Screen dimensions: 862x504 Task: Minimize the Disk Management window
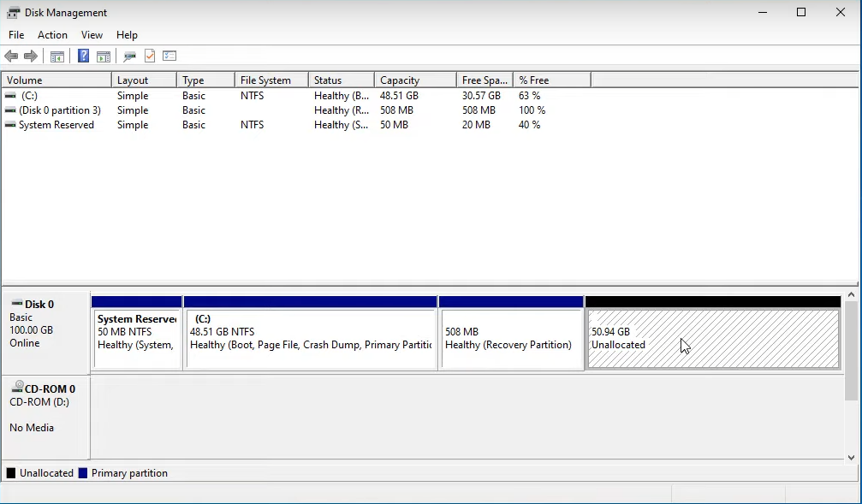(x=763, y=12)
